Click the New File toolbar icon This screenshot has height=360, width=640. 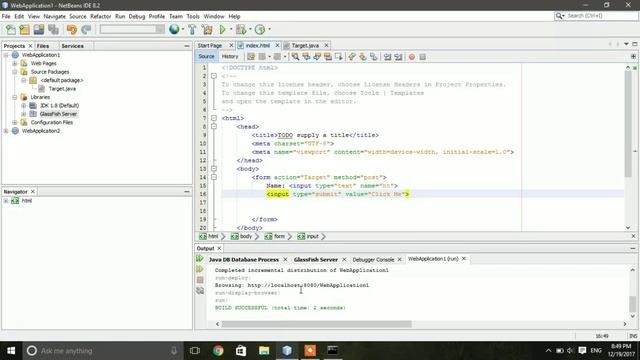(x=11, y=29)
